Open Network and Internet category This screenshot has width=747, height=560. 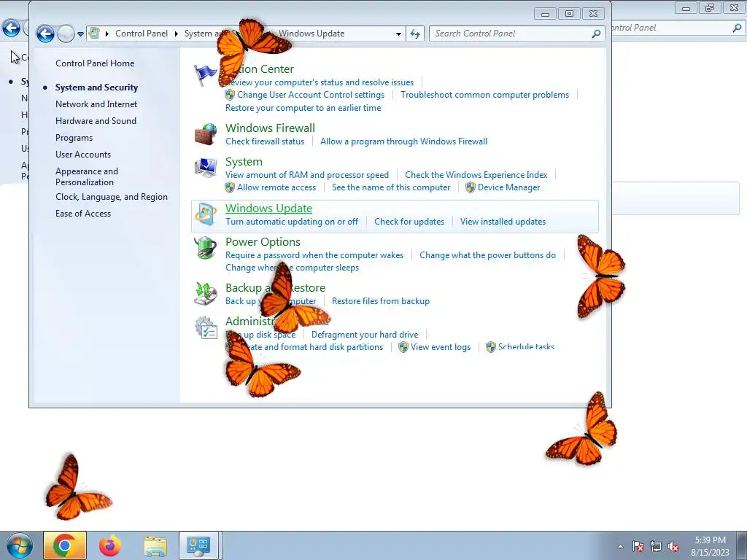coord(96,104)
